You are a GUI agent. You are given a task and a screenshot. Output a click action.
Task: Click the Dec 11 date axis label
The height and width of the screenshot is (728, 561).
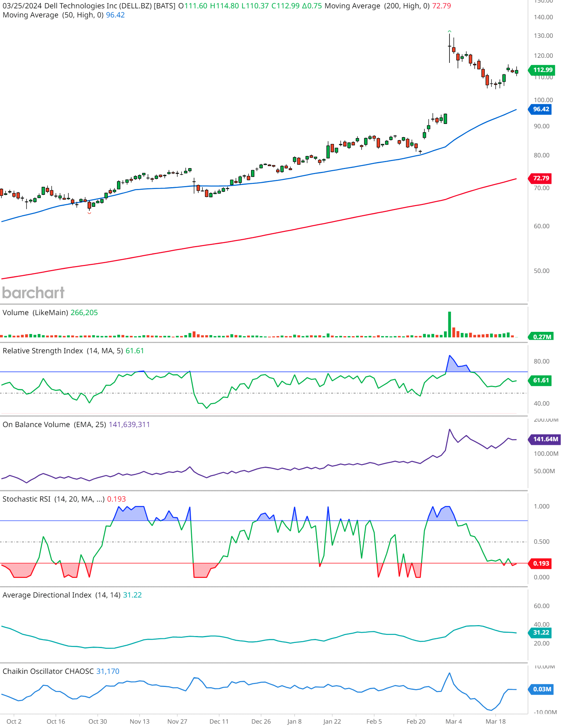click(x=219, y=721)
